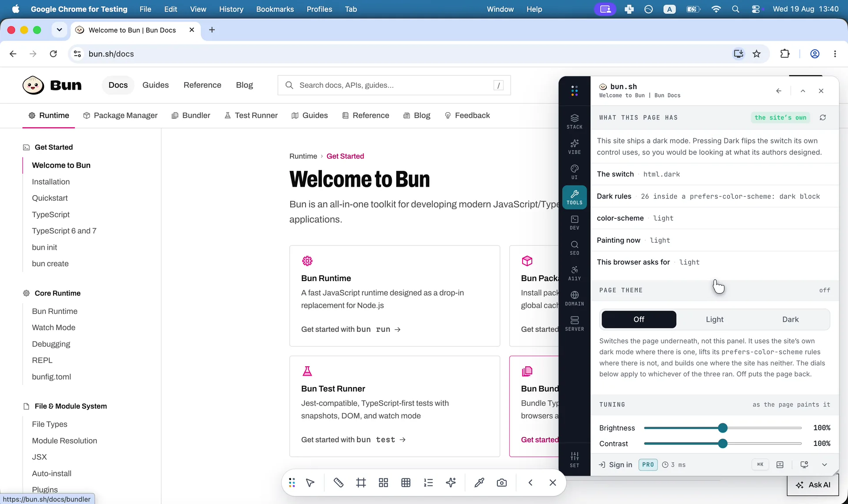Open the A11Y accessibility panel
848x504 pixels.
coord(574,273)
